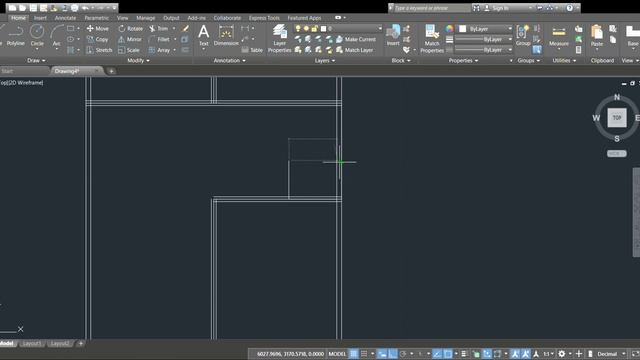Viewport: 640px width, 360px height.
Task: Toggle dynamic input in status bar
Action: 382,354
